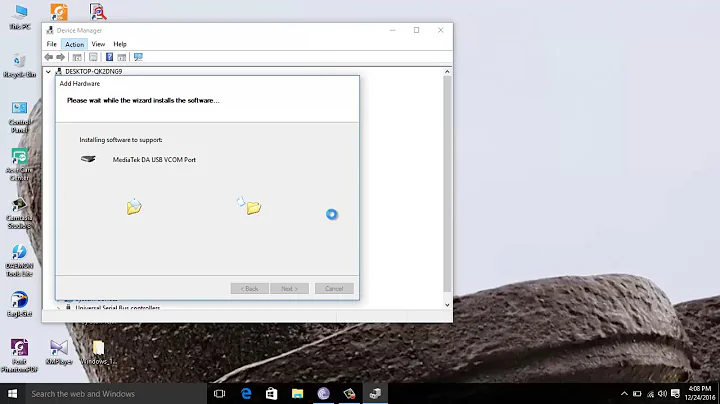Click the blue Help question-mark toolbar icon
720x404 pixels.
(109, 57)
